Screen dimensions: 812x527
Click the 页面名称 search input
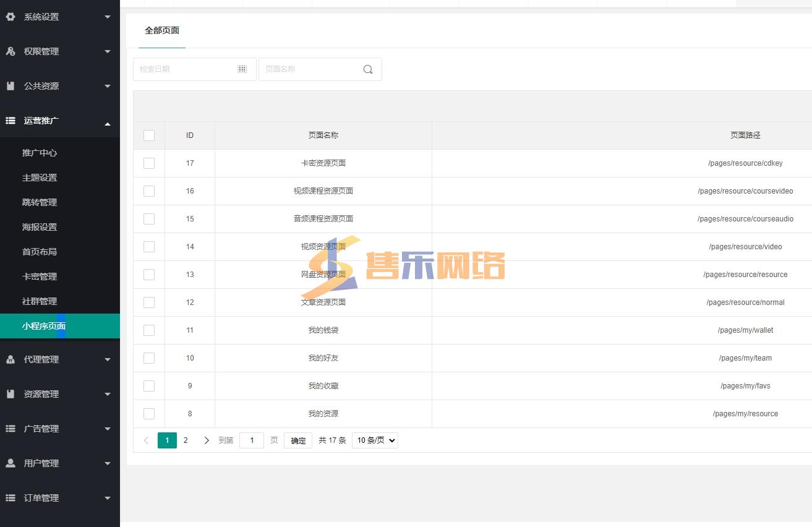point(309,69)
